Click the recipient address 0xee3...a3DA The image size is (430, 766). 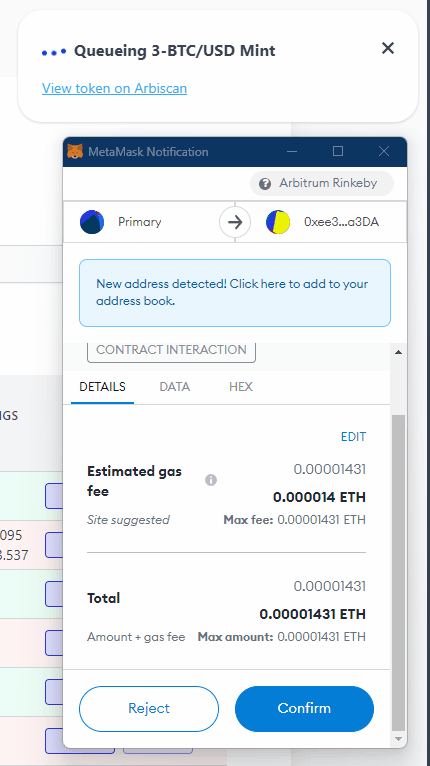pyautogui.click(x=341, y=222)
